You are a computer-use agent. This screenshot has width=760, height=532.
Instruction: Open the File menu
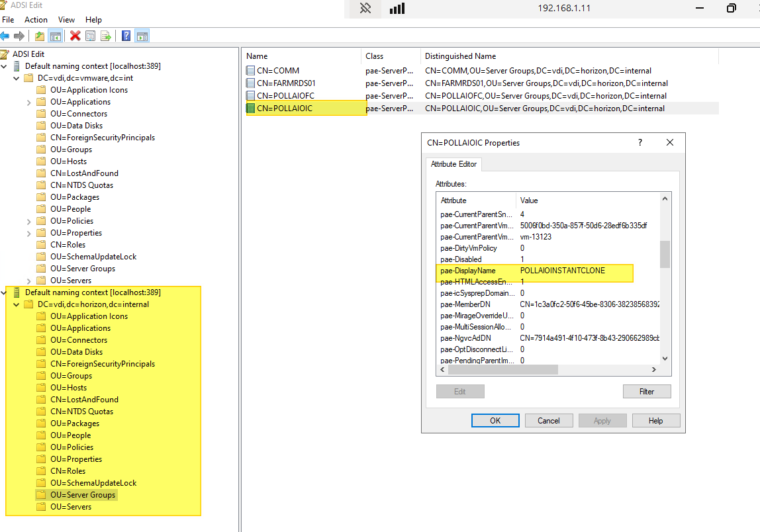(8, 20)
